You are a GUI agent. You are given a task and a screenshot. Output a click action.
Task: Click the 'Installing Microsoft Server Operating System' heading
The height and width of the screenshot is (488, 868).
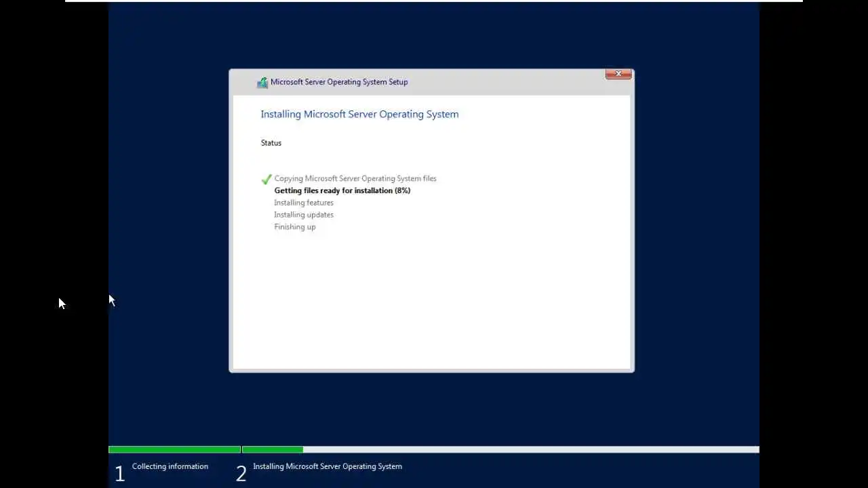(359, 115)
